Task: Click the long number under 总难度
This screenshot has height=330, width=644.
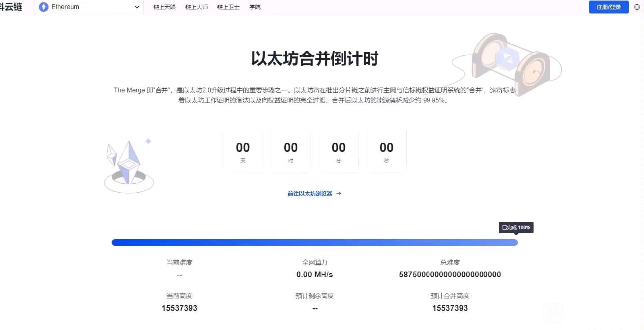Action: tap(450, 275)
